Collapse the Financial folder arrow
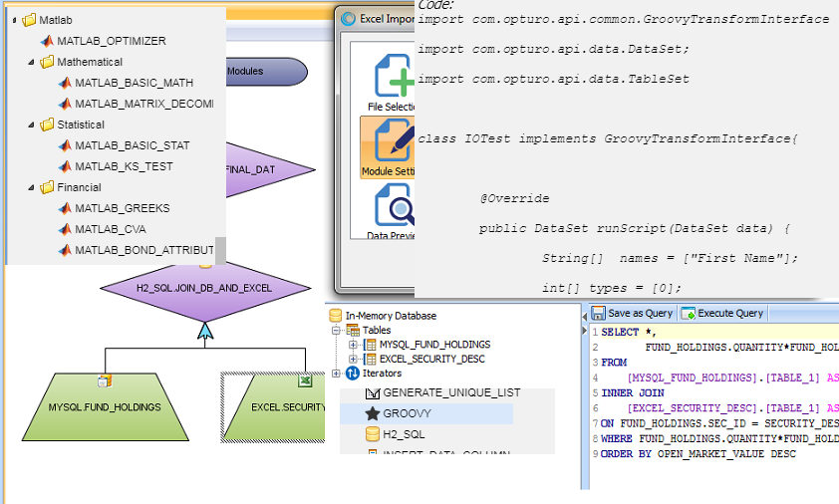This screenshot has width=839, height=504. point(31,187)
